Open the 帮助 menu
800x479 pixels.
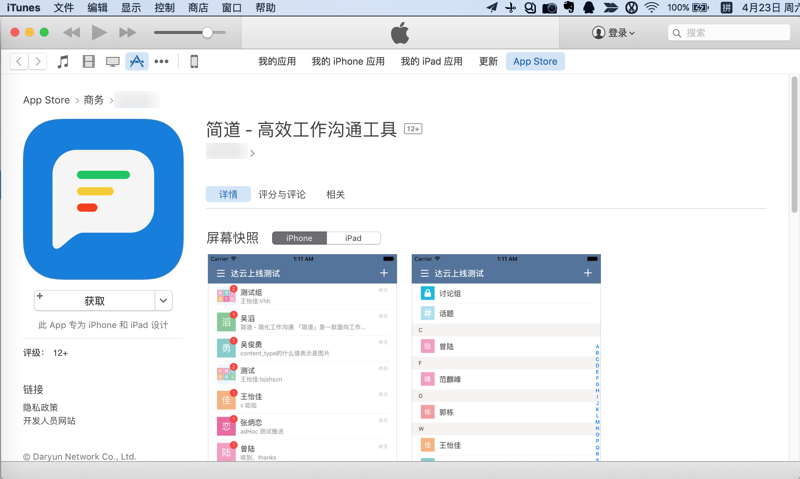[x=265, y=8]
